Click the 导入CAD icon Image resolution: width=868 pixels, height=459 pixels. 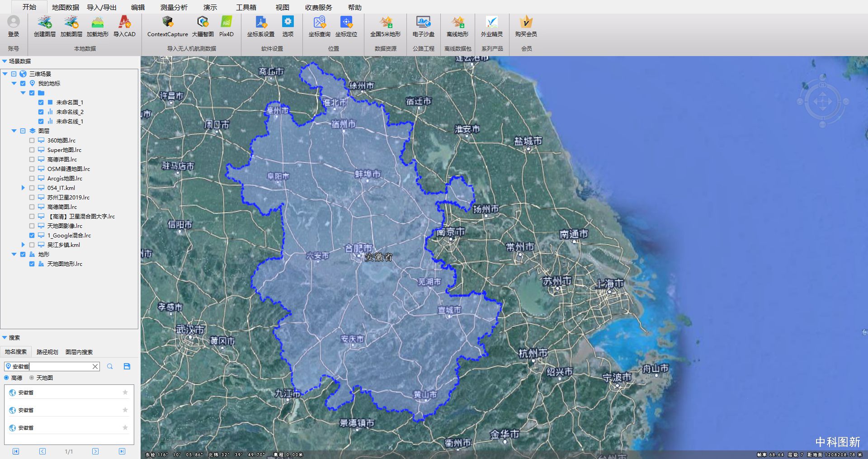click(124, 22)
